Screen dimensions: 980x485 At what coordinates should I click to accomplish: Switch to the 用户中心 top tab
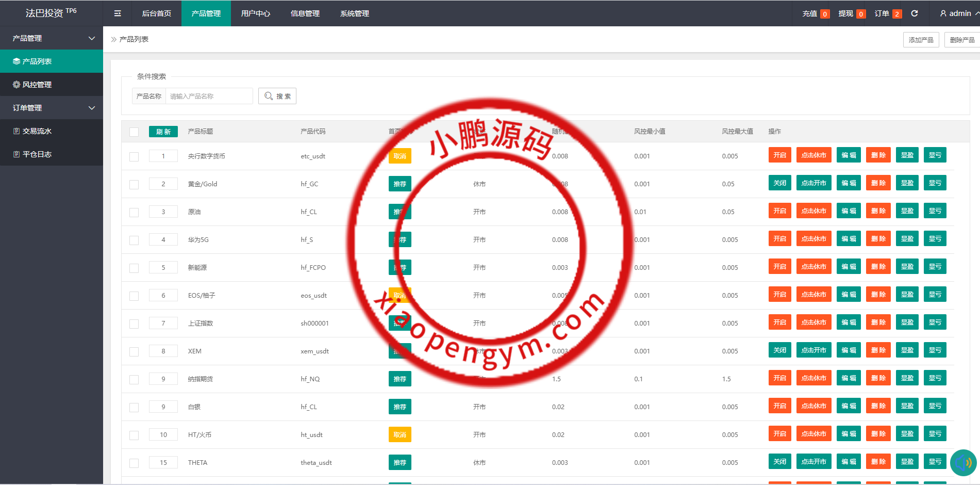(255, 13)
